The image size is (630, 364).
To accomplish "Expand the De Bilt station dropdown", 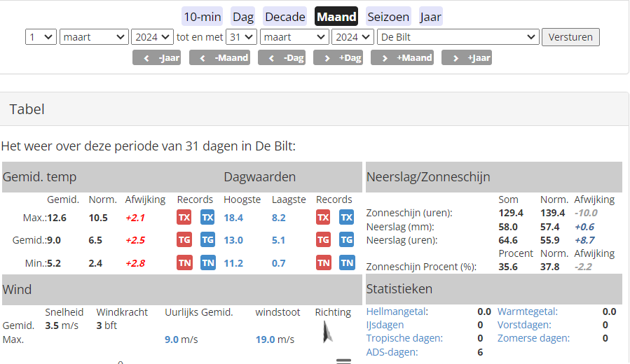I will (458, 37).
